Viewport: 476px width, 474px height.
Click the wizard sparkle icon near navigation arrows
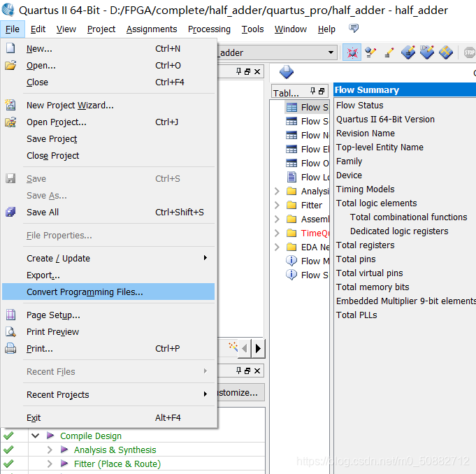(x=233, y=346)
